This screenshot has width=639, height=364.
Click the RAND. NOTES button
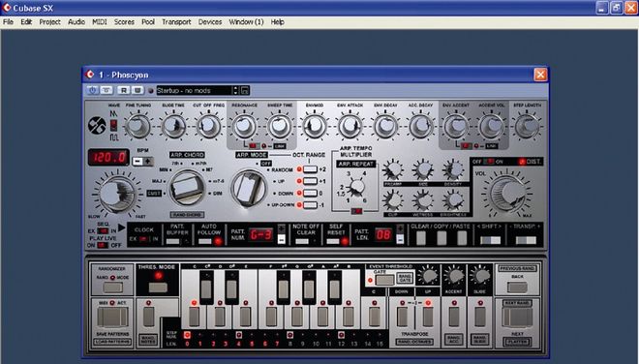148,340
